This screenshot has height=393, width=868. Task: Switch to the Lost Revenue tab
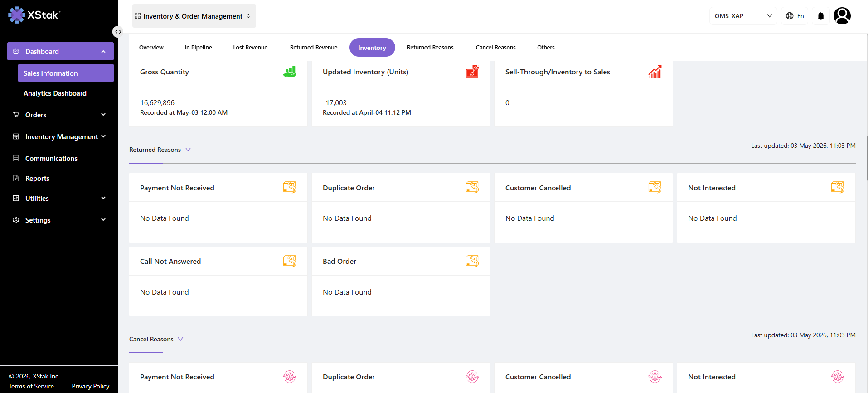click(x=250, y=48)
